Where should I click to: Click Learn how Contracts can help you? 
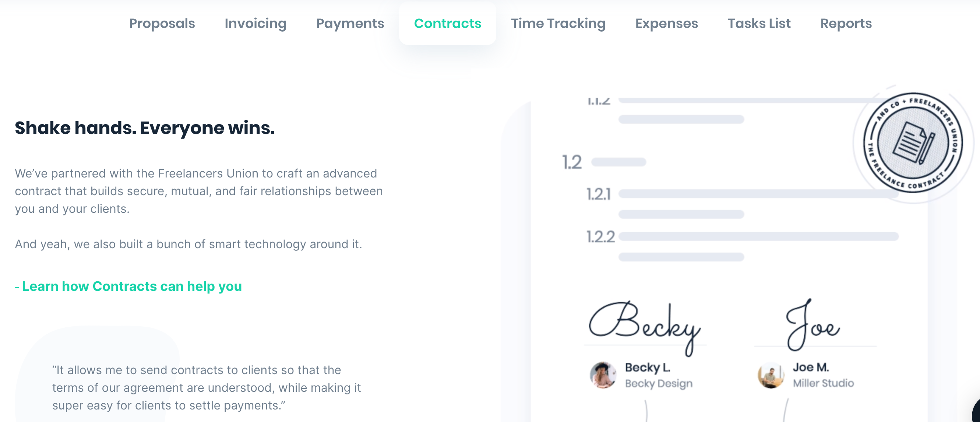click(132, 286)
